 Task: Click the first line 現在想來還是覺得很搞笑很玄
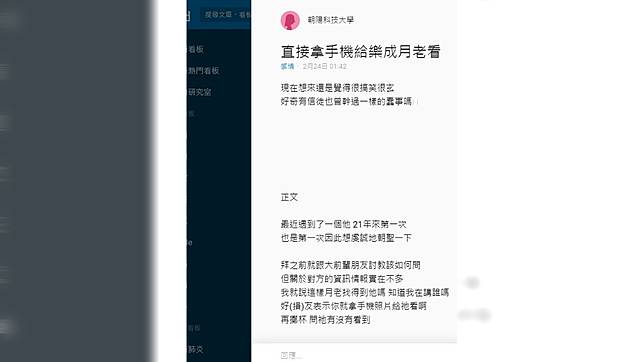click(338, 88)
